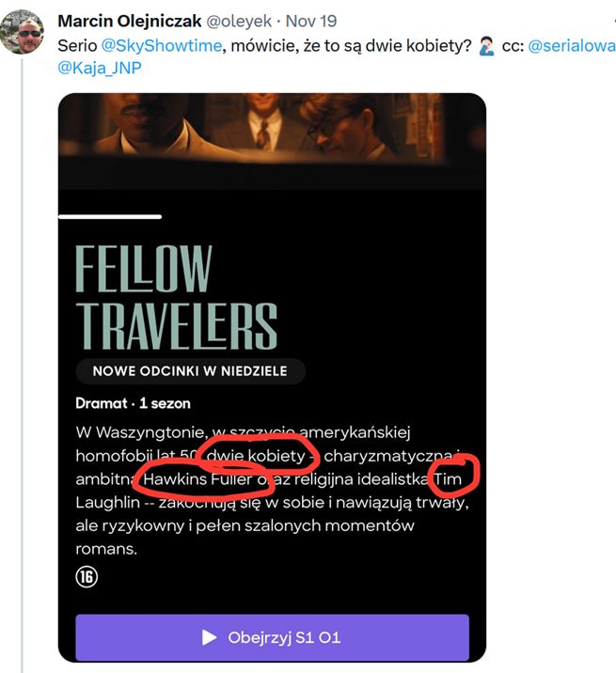Click the red-circled "Tim" name
616x673 pixels.
pyautogui.click(x=453, y=479)
